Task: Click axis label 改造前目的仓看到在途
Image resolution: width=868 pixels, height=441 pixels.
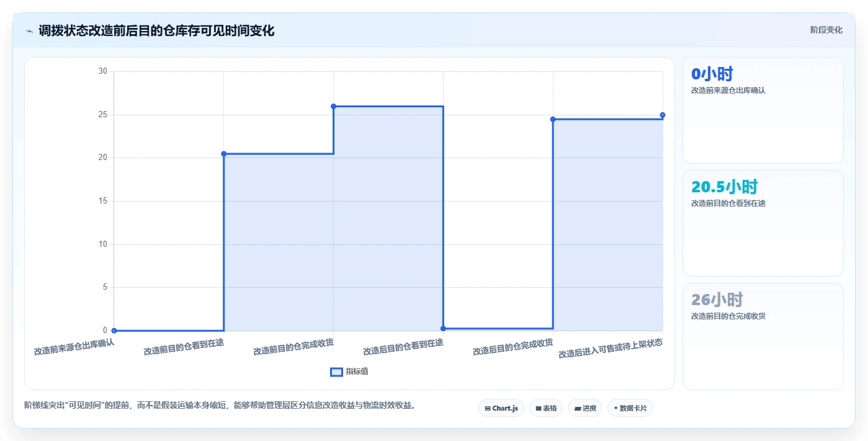Action: pos(184,346)
